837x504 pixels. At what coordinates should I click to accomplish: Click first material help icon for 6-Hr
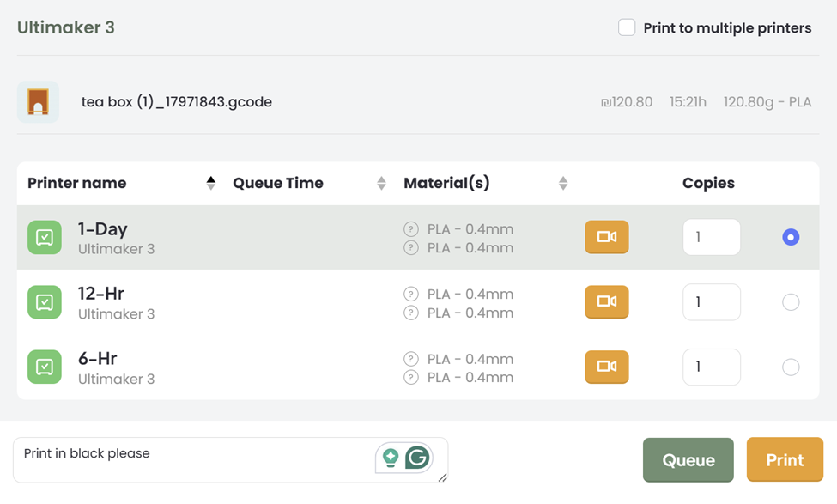[x=411, y=359]
